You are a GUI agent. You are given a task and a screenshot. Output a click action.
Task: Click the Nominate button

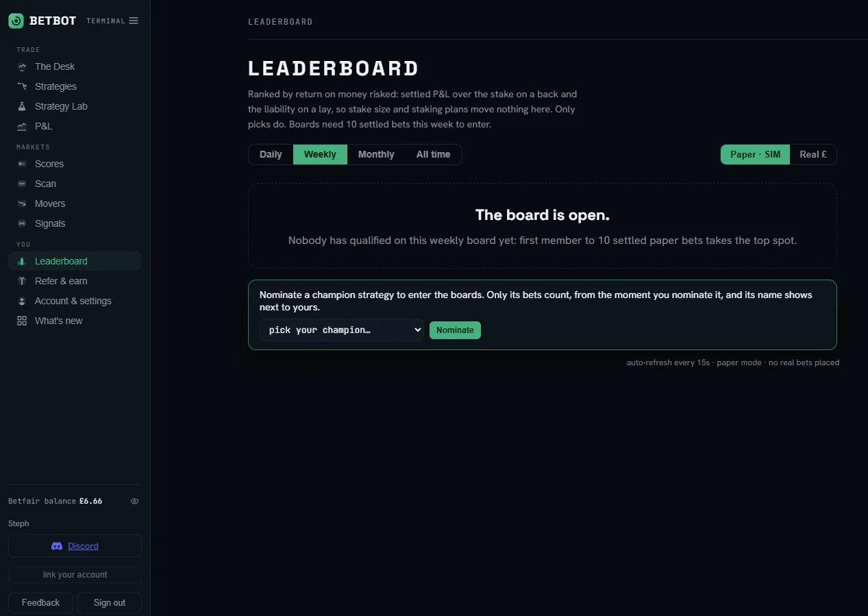tap(455, 330)
